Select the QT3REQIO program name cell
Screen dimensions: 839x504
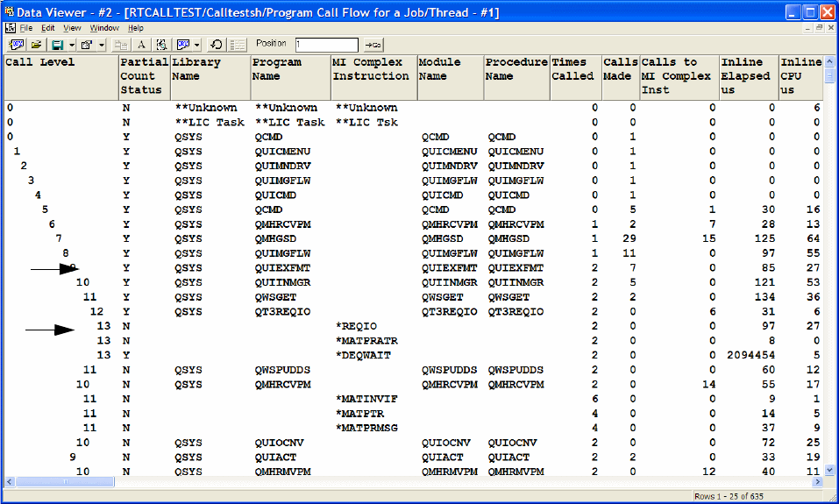pyautogui.click(x=282, y=311)
